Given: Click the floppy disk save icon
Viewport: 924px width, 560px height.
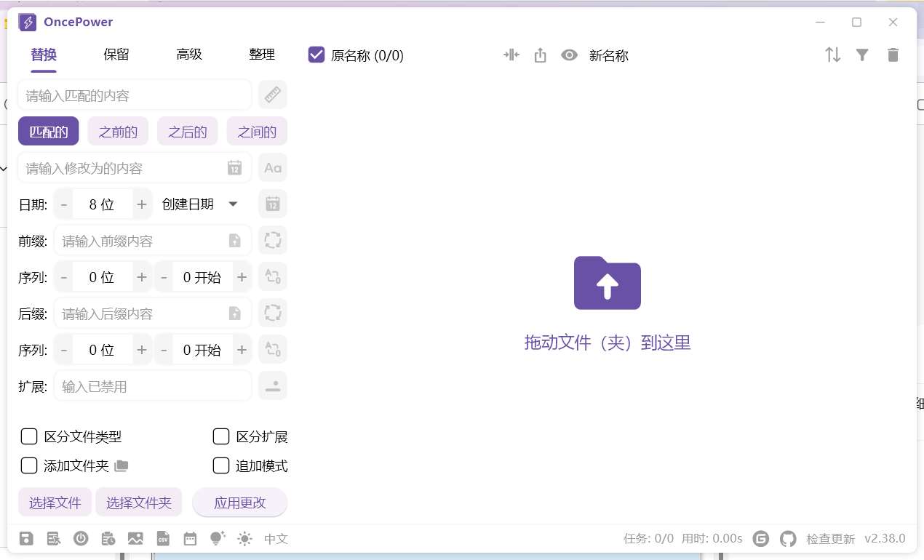Looking at the screenshot, I should (x=26, y=539).
